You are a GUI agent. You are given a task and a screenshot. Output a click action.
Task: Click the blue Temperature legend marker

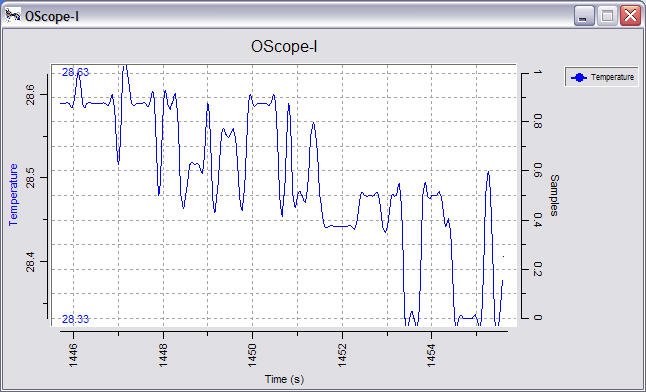tap(579, 77)
